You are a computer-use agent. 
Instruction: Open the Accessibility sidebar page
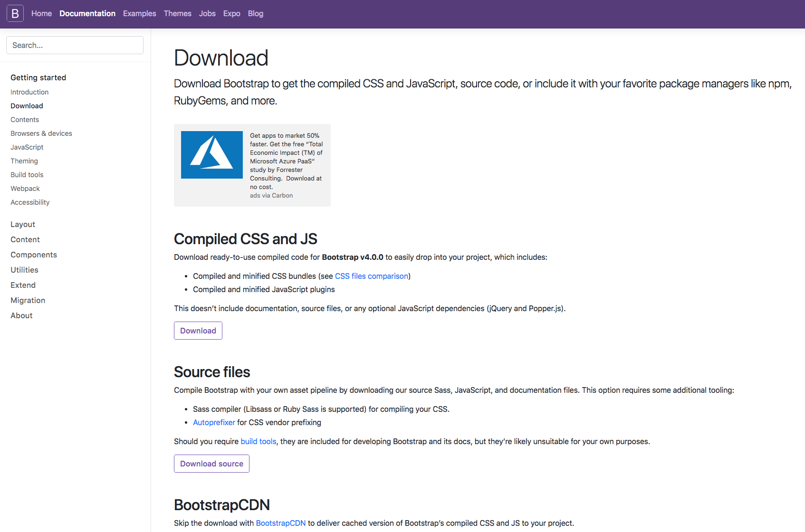click(x=30, y=202)
